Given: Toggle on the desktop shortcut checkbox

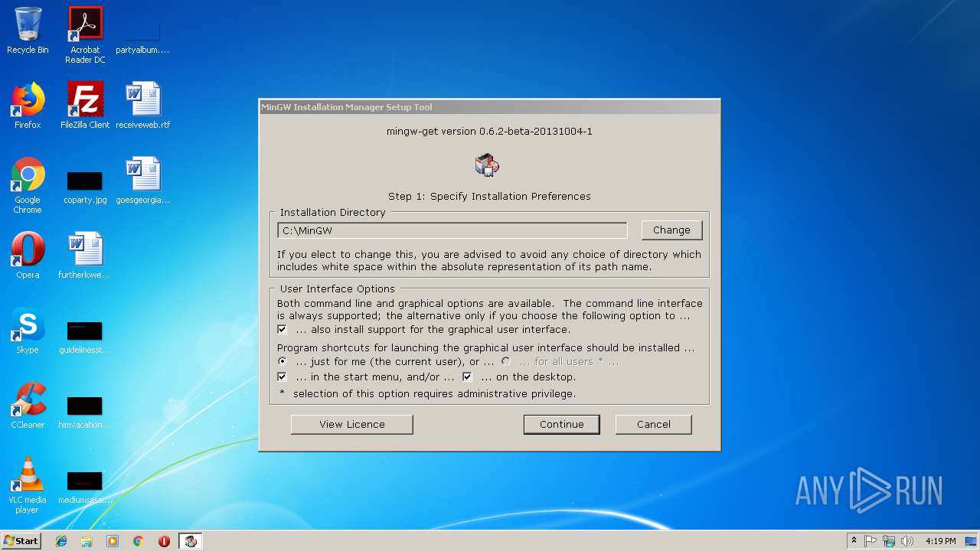Looking at the screenshot, I should [x=467, y=377].
